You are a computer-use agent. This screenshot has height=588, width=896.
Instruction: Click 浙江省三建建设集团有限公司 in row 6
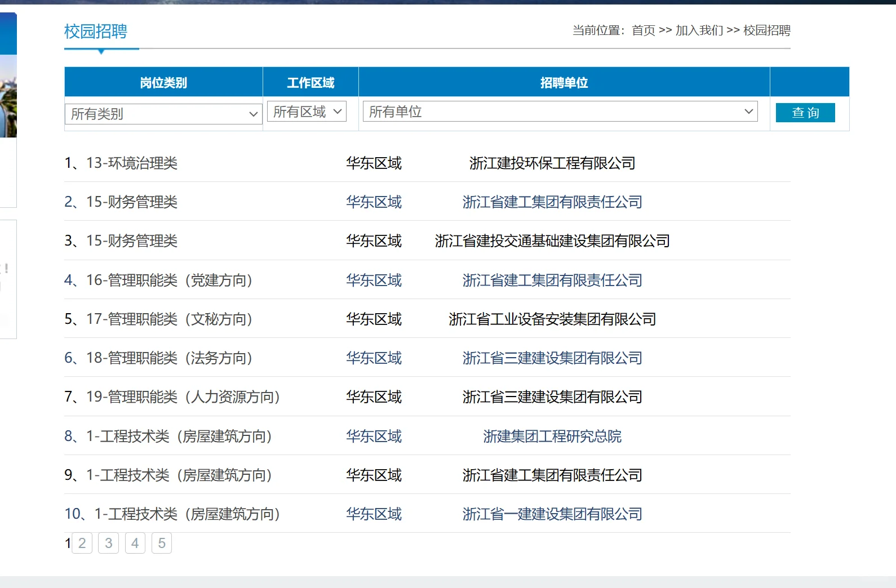[552, 358]
